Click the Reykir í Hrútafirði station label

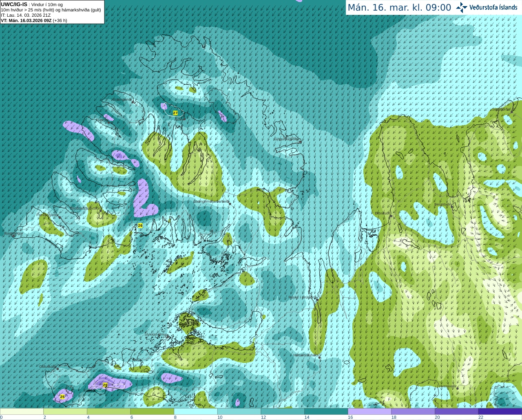pyautogui.click(x=302, y=297)
